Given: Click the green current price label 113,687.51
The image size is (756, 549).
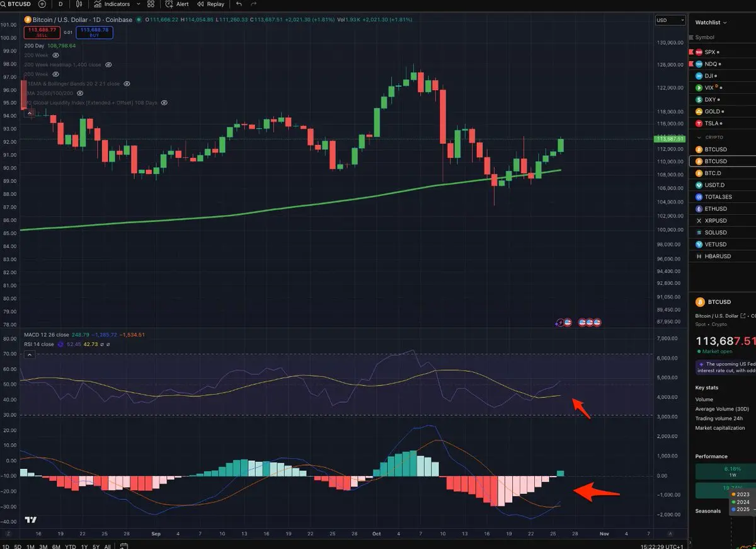Looking at the screenshot, I should tap(670, 138).
